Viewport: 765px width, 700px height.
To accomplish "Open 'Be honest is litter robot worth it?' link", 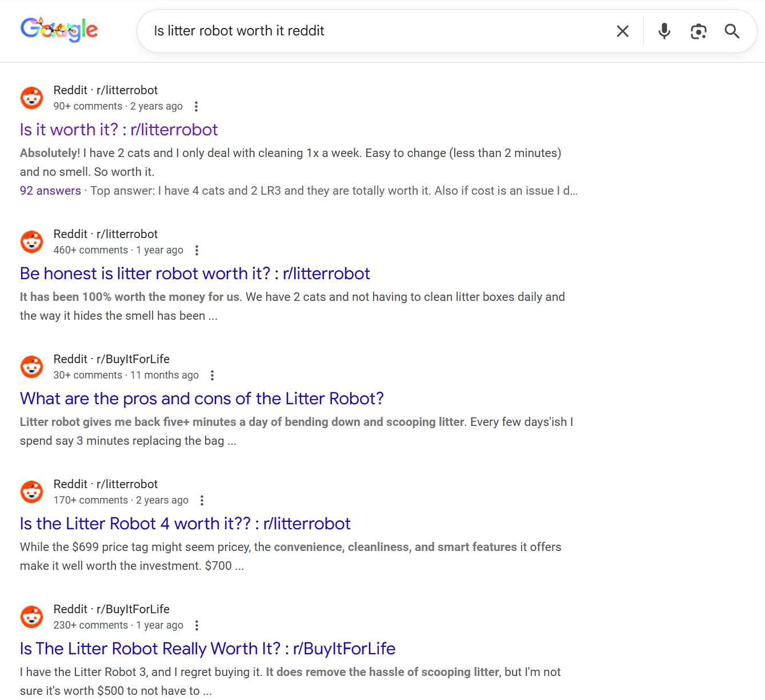I will [x=195, y=273].
